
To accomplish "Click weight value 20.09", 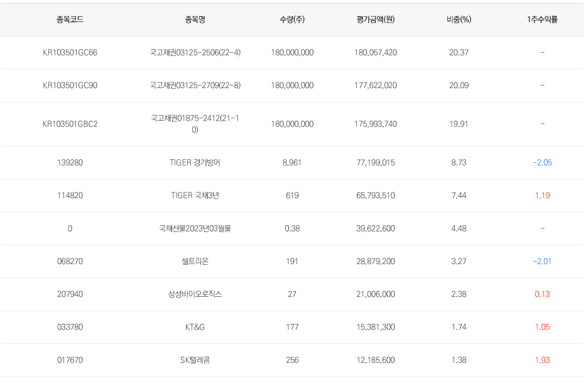I will point(459,86).
